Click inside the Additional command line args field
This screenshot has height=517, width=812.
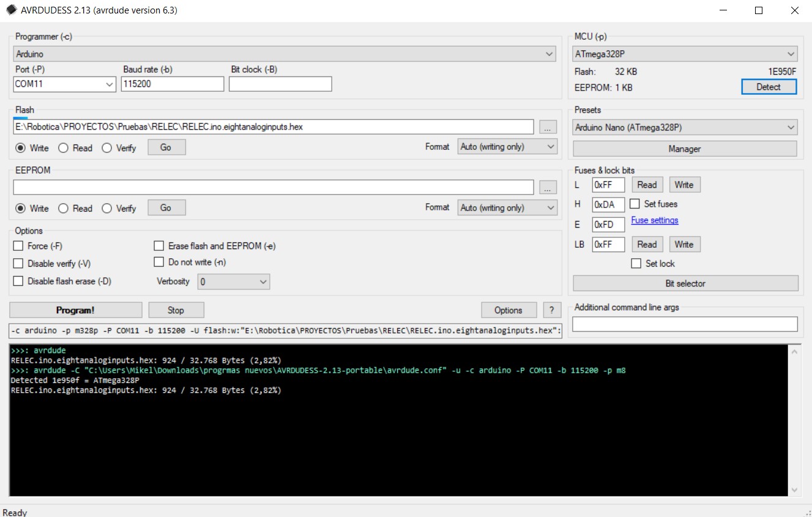[685, 324]
